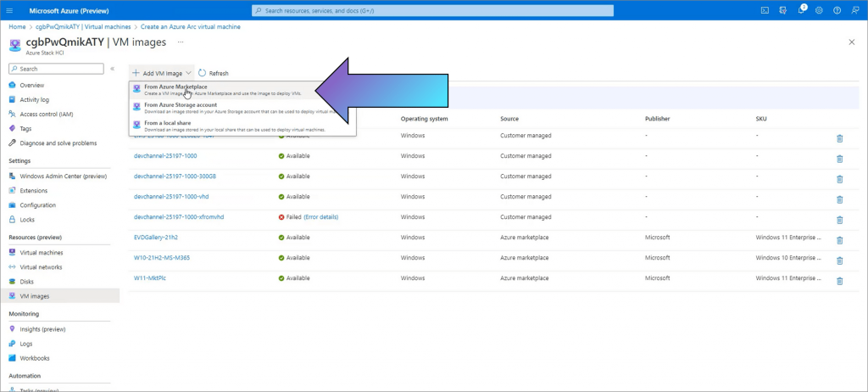This screenshot has height=392, width=868.
Task: Delete the W11-MktPlc image
Action: point(839,281)
